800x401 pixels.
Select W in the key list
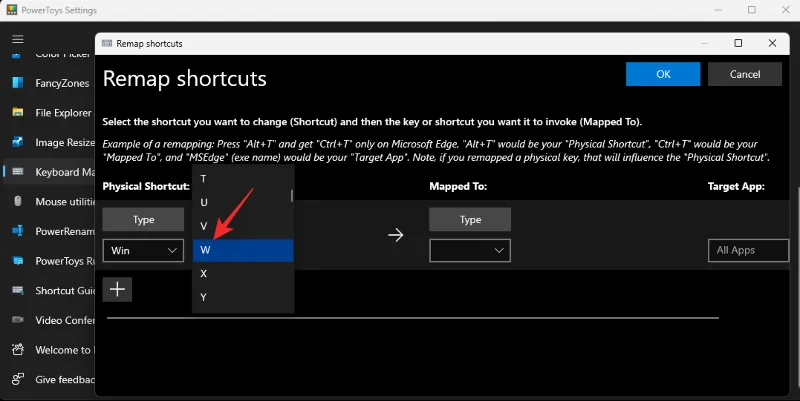tap(243, 250)
